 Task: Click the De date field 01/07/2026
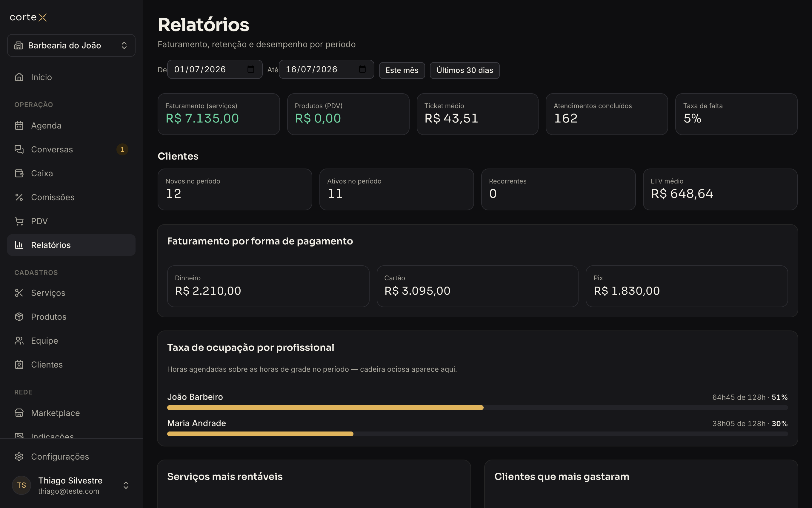pos(215,69)
